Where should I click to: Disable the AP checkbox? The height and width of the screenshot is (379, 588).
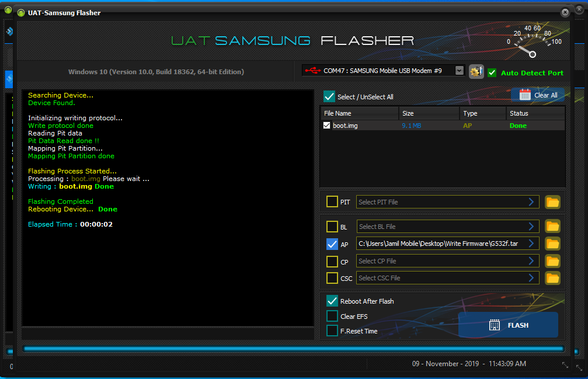pos(332,244)
